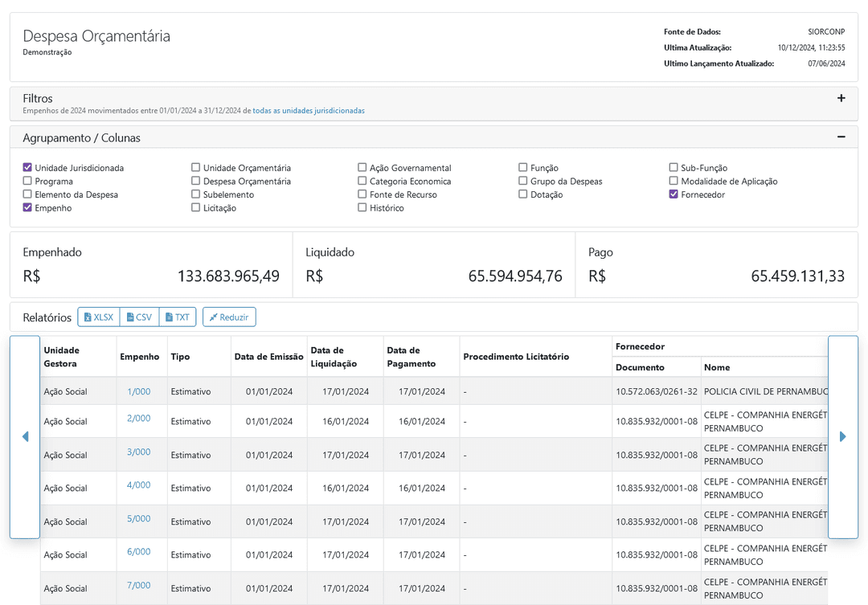Collapse the Agrupamento / Colunas panel

(x=841, y=137)
